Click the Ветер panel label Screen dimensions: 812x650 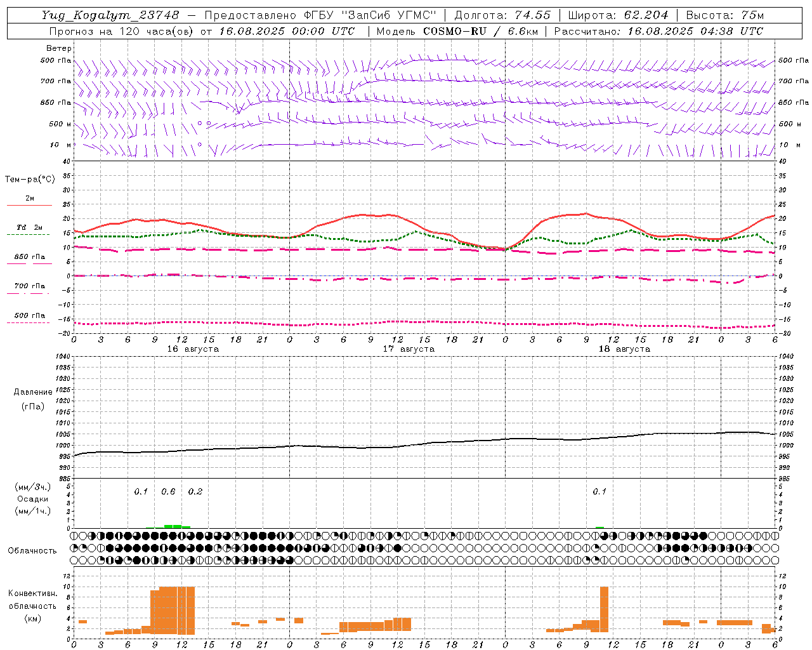pos(59,48)
